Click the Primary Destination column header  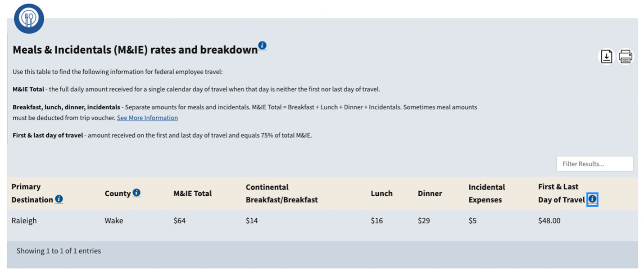click(x=32, y=193)
